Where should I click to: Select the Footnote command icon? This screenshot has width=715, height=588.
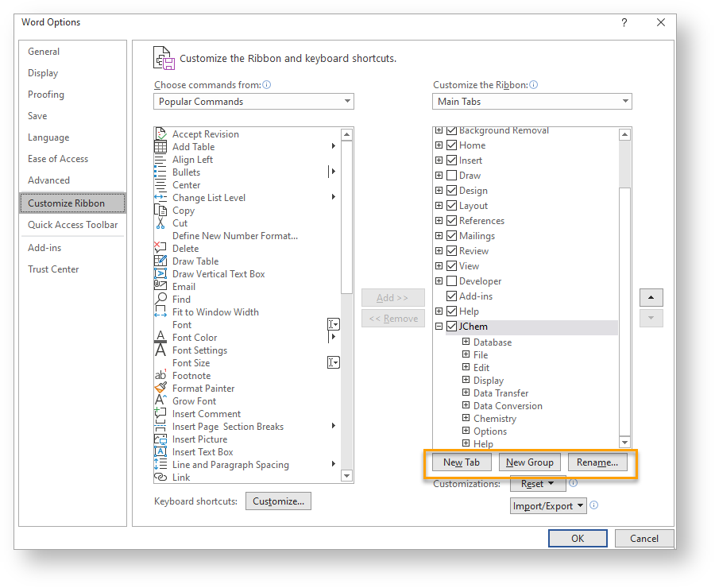tap(162, 375)
